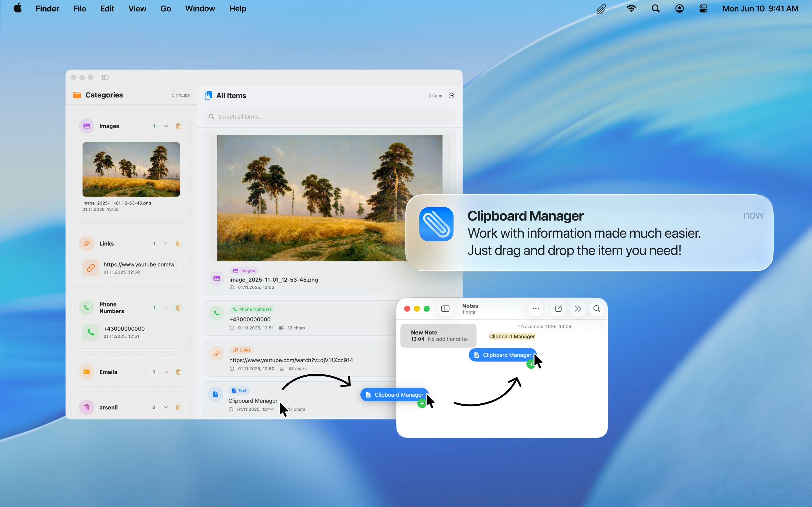This screenshot has height=507, width=812.
Task: Open the Window menu
Action: pyautogui.click(x=200, y=8)
